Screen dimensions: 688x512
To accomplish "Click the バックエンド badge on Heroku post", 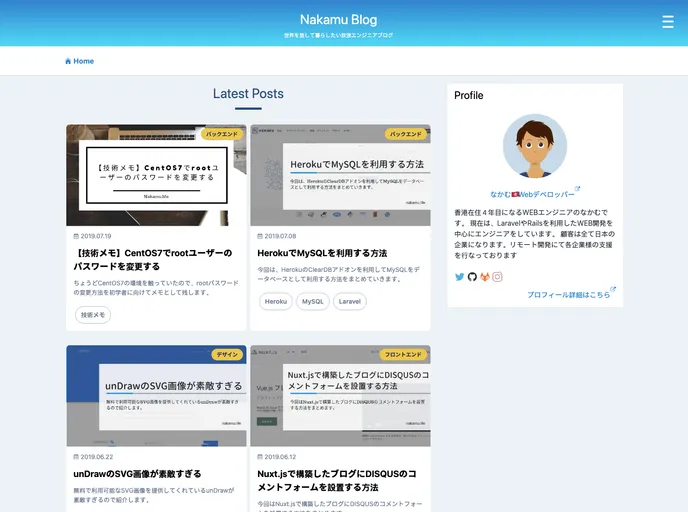I will tap(405, 134).
